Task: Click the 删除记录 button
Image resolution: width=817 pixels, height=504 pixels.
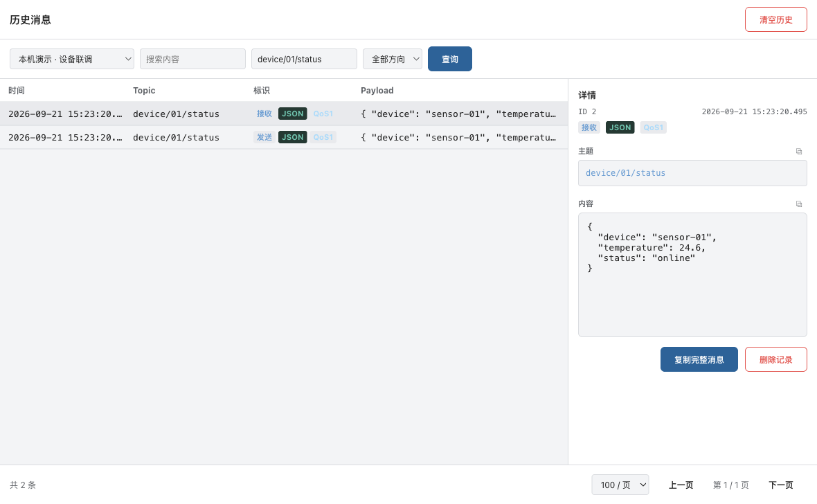Action: pos(776,359)
